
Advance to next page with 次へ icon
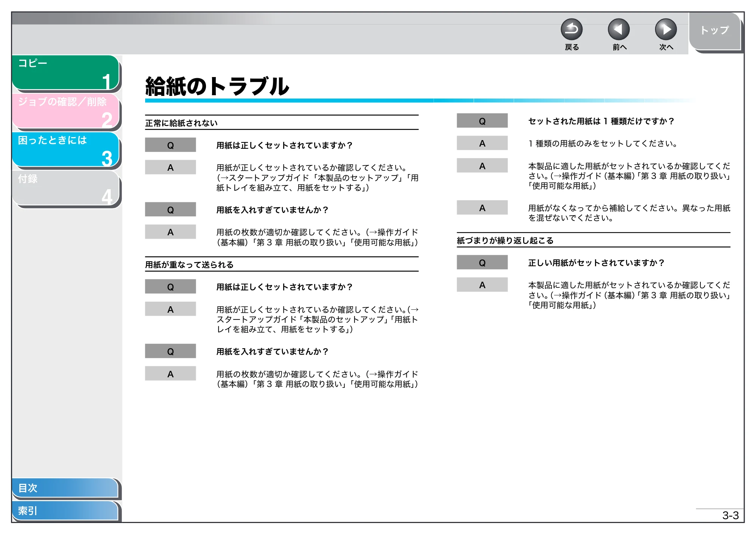(666, 29)
